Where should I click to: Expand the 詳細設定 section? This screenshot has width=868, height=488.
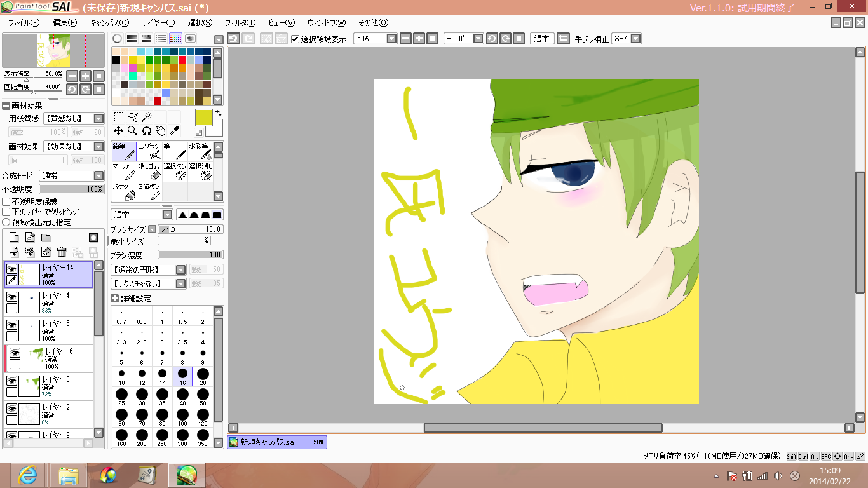[114, 299]
